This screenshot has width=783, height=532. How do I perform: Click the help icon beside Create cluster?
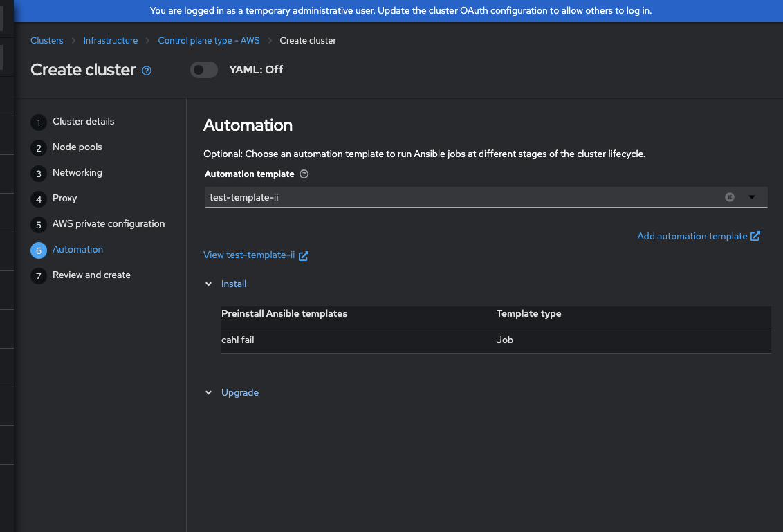tap(147, 71)
